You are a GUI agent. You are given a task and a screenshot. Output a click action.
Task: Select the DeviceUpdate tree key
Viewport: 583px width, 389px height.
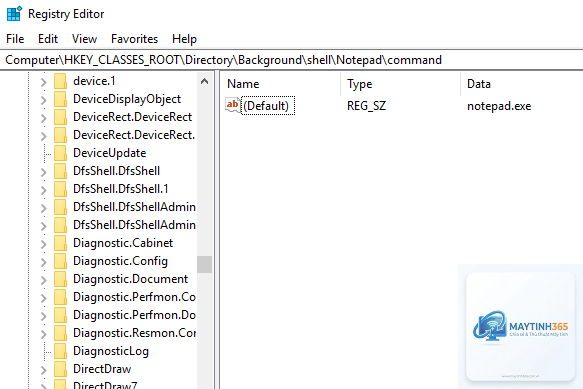tap(110, 153)
